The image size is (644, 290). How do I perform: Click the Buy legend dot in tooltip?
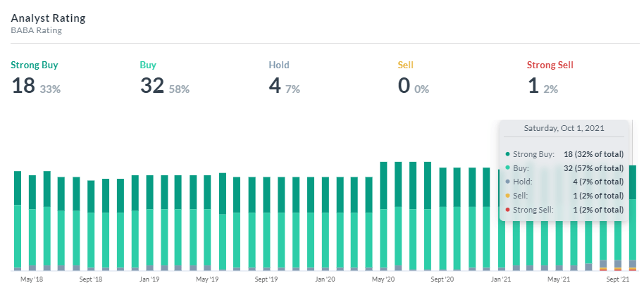509,168
